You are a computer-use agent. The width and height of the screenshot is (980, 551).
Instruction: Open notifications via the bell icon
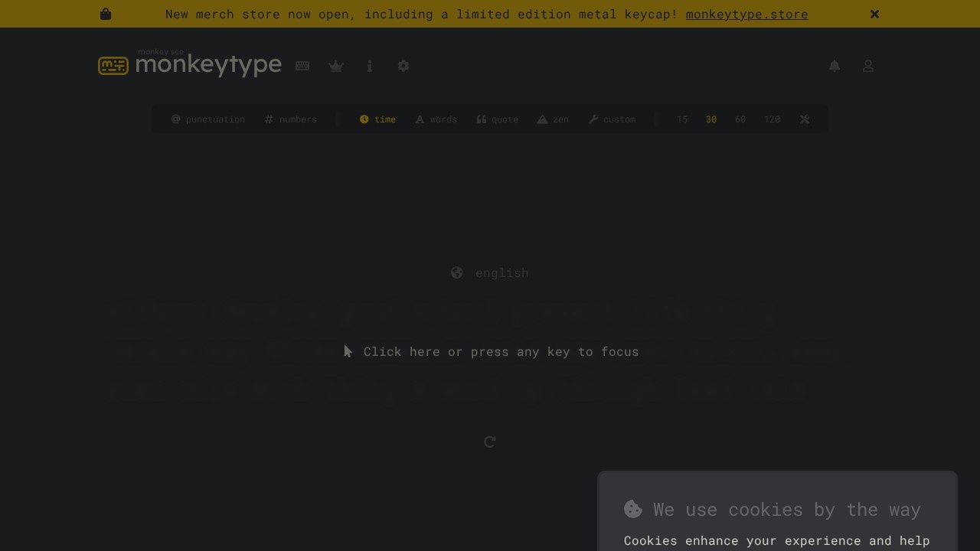[x=834, y=66]
